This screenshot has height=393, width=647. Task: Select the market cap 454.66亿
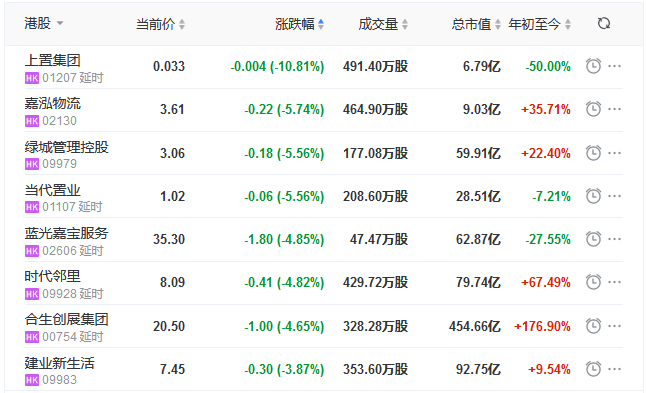[x=475, y=326]
